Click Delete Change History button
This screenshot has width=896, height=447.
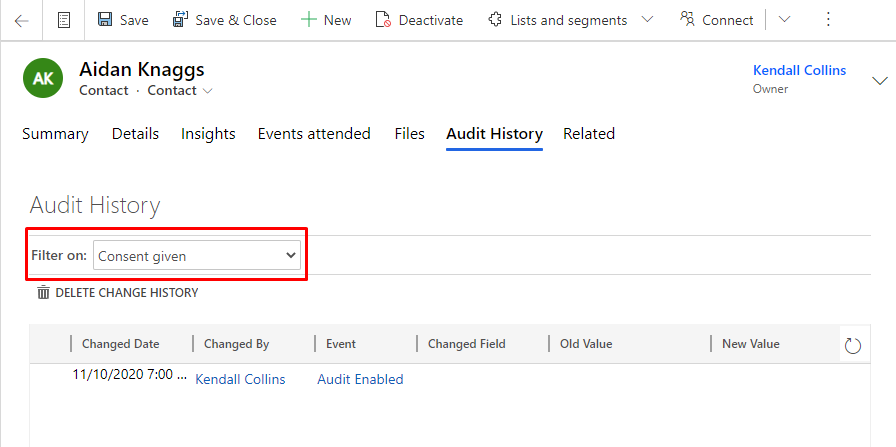(x=118, y=293)
